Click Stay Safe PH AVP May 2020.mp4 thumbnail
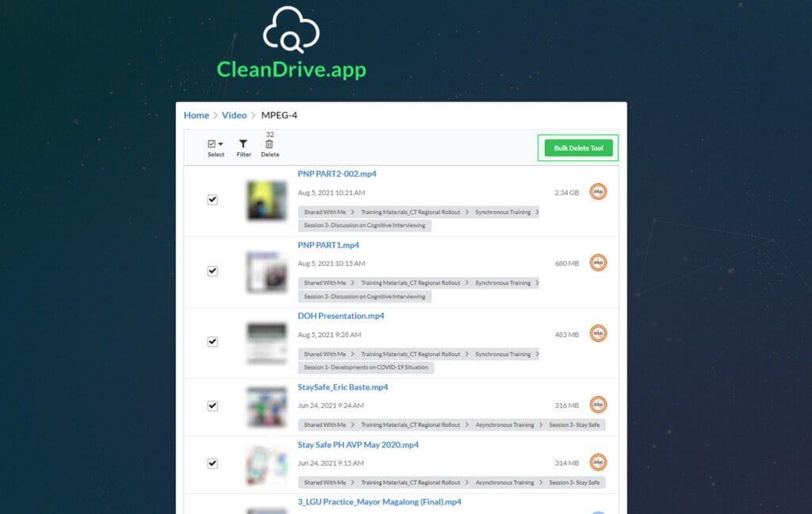812x514 pixels. point(266,466)
